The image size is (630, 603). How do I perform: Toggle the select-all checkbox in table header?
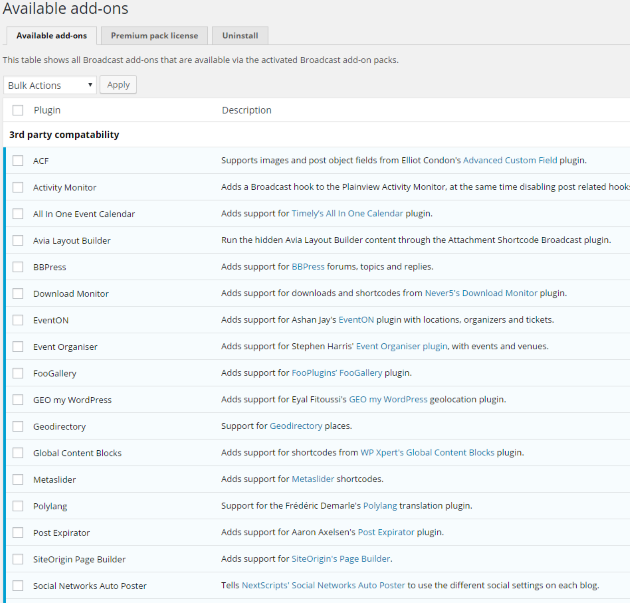click(18, 110)
